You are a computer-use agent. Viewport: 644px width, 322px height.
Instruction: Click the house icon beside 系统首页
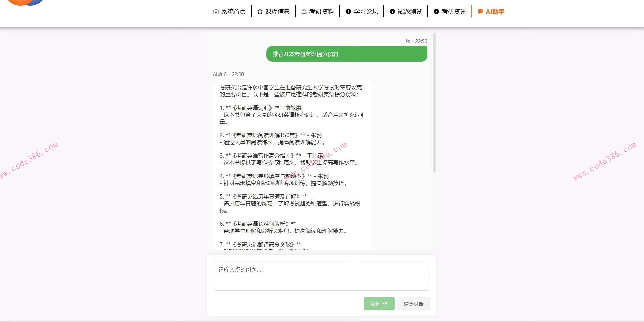[215, 11]
